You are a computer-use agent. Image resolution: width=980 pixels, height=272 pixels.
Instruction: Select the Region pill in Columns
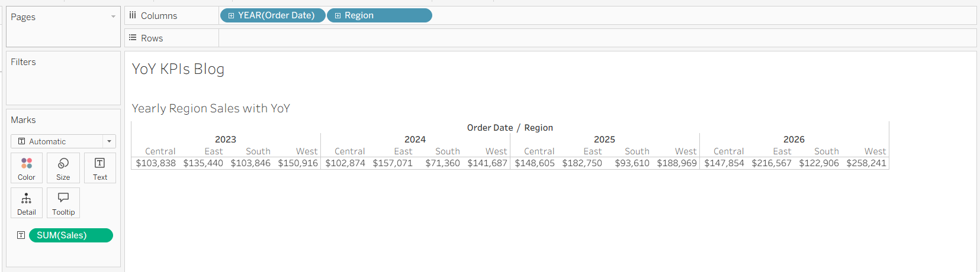pyautogui.click(x=380, y=15)
